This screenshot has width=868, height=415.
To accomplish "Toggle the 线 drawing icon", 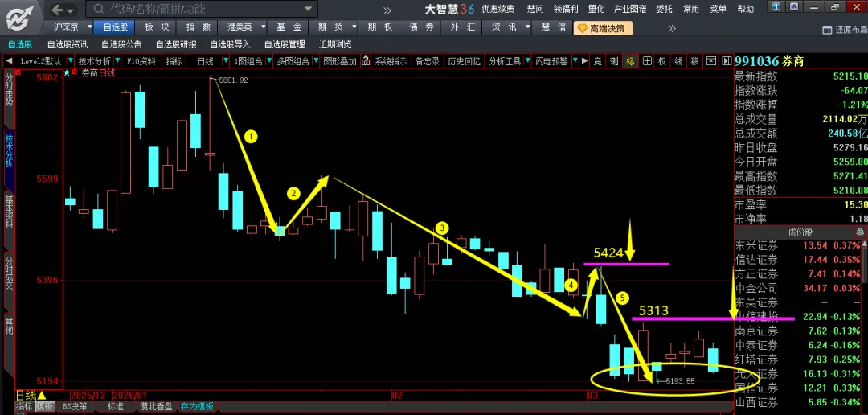I will (x=678, y=61).
